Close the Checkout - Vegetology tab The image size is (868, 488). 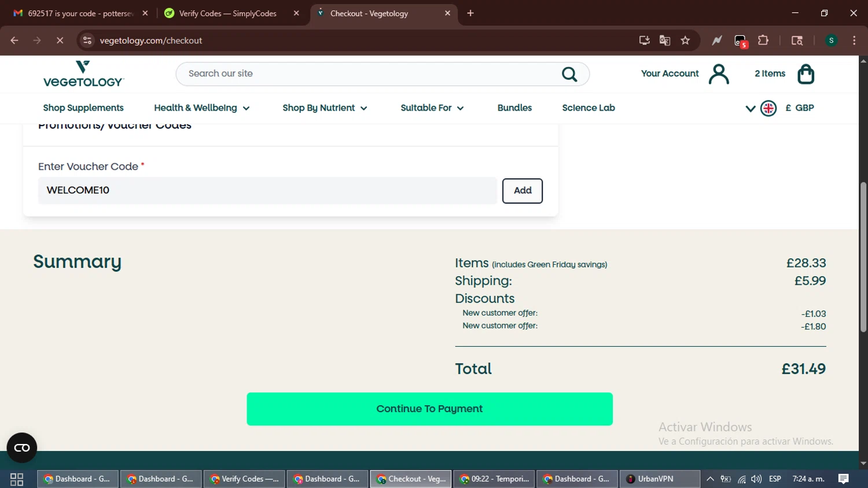tap(447, 13)
